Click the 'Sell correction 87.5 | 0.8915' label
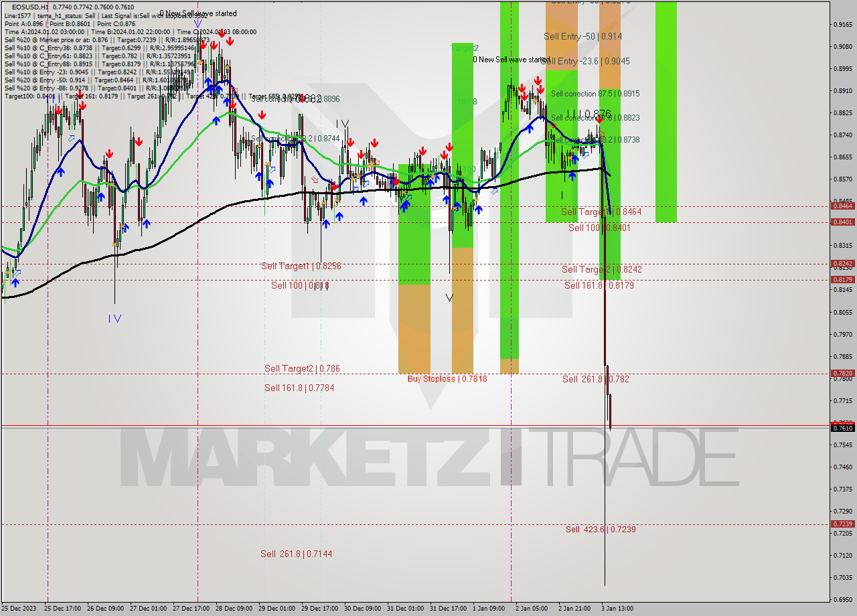Viewport: 857px width, 616px height. (595, 94)
